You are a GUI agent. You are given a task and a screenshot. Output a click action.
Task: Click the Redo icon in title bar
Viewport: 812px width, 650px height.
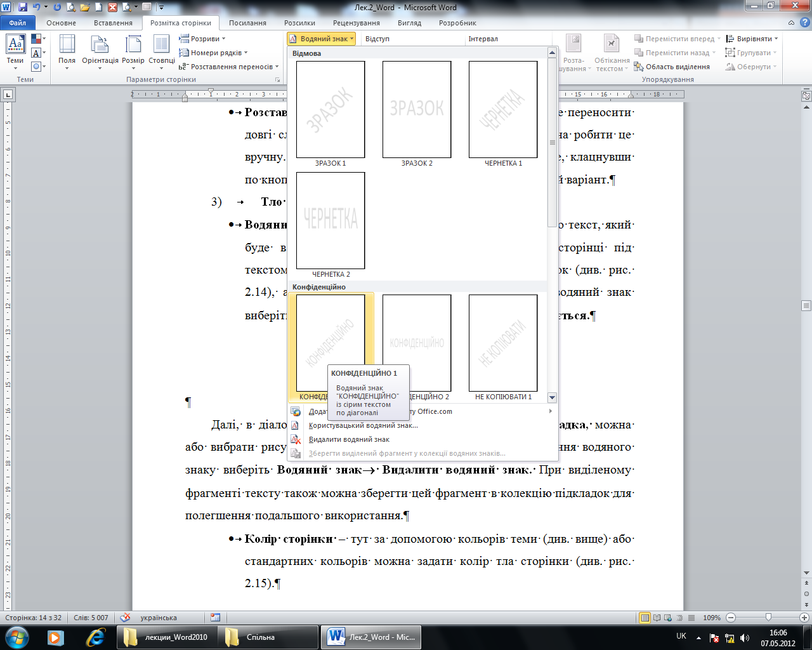(x=57, y=8)
